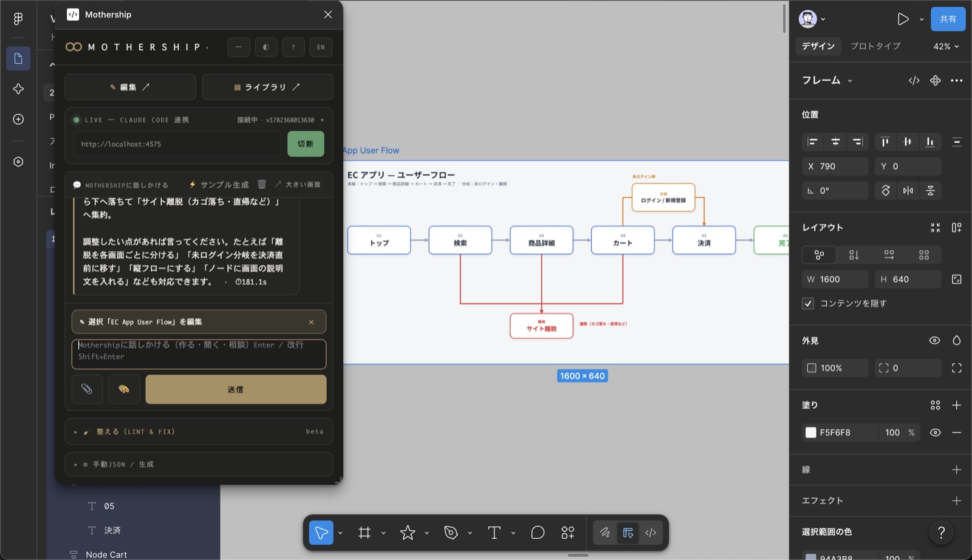Screen dimensions: 972x560
Task: Toggle Mothership dark/light theme button
Action: point(266,47)
